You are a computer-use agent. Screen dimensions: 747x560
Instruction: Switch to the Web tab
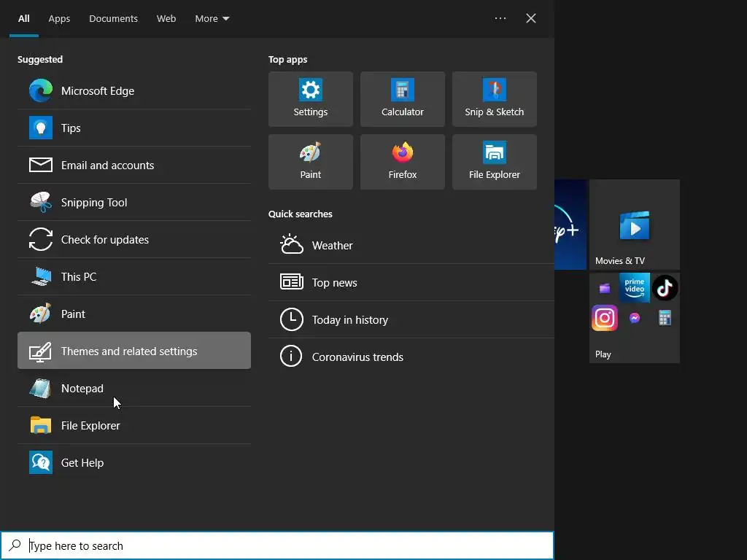pos(166,18)
